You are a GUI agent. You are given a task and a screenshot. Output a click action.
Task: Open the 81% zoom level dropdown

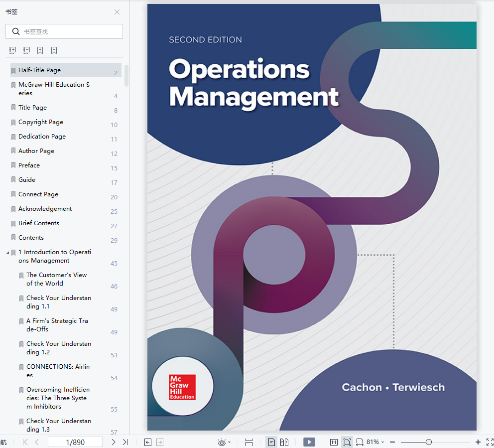[375, 442]
